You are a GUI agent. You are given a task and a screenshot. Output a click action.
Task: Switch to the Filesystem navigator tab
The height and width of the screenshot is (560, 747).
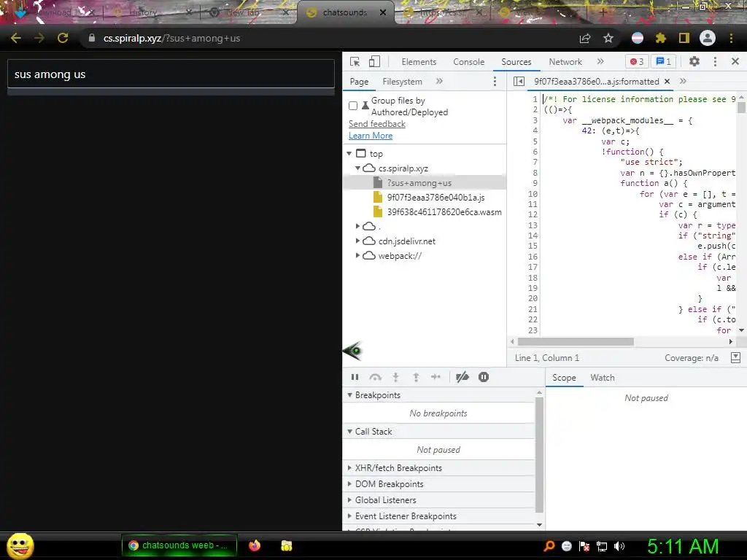402,82
